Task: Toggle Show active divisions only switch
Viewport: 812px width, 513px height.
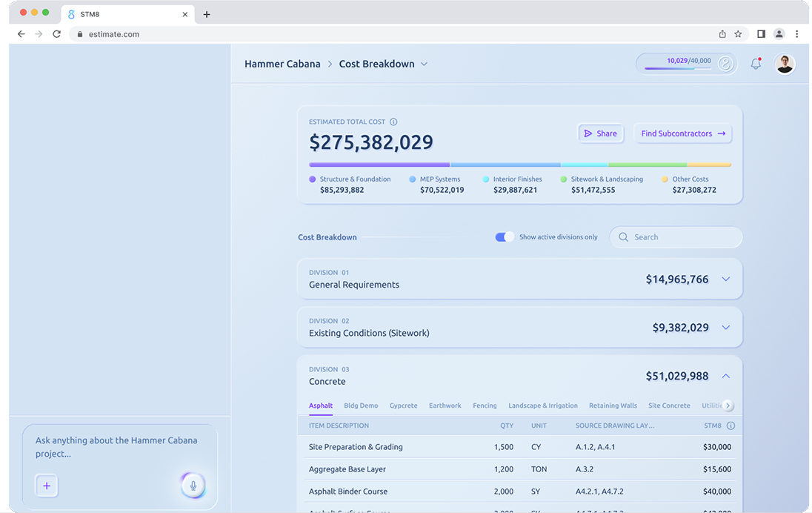Action: click(x=505, y=237)
